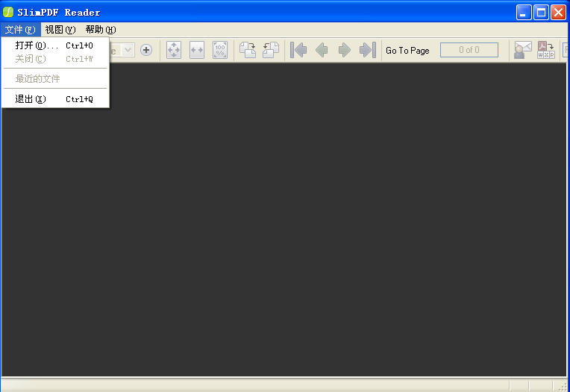
Task: Open the 视图(V) menu
Action: click(60, 30)
